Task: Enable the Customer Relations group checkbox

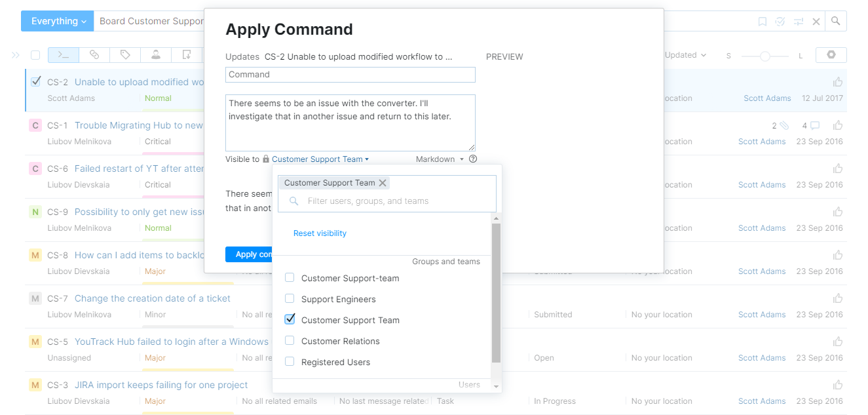Action: click(x=289, y=340)
